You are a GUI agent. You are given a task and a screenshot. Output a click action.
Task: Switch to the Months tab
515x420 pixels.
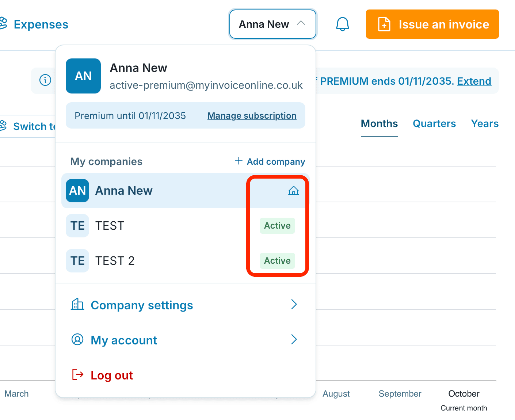(x=379, y=124)
